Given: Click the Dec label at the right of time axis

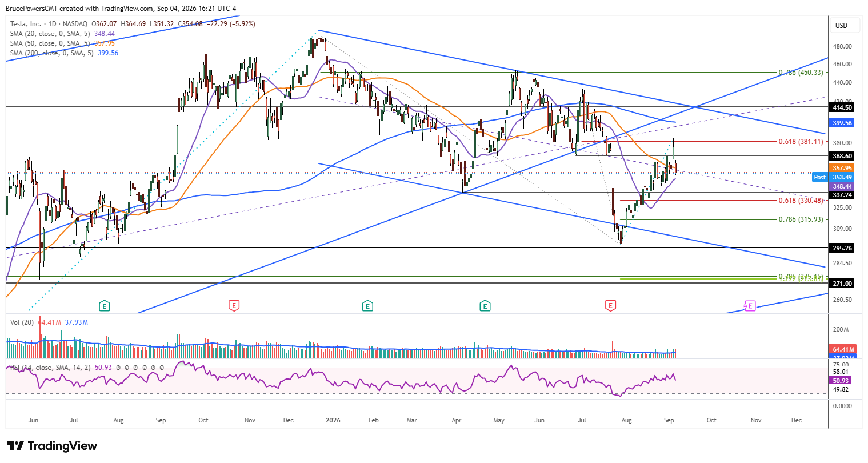Looking at the screenshot, I should pos(797,420).
